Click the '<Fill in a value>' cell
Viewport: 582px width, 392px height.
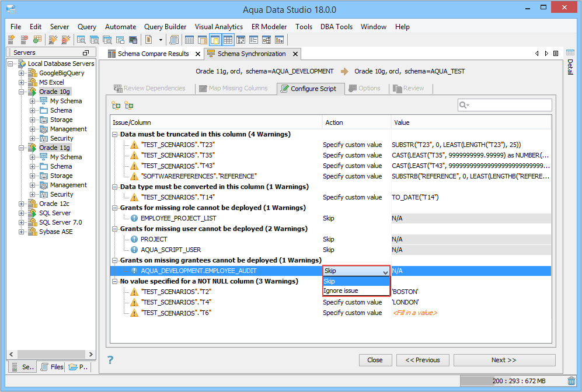coord(415,313)
